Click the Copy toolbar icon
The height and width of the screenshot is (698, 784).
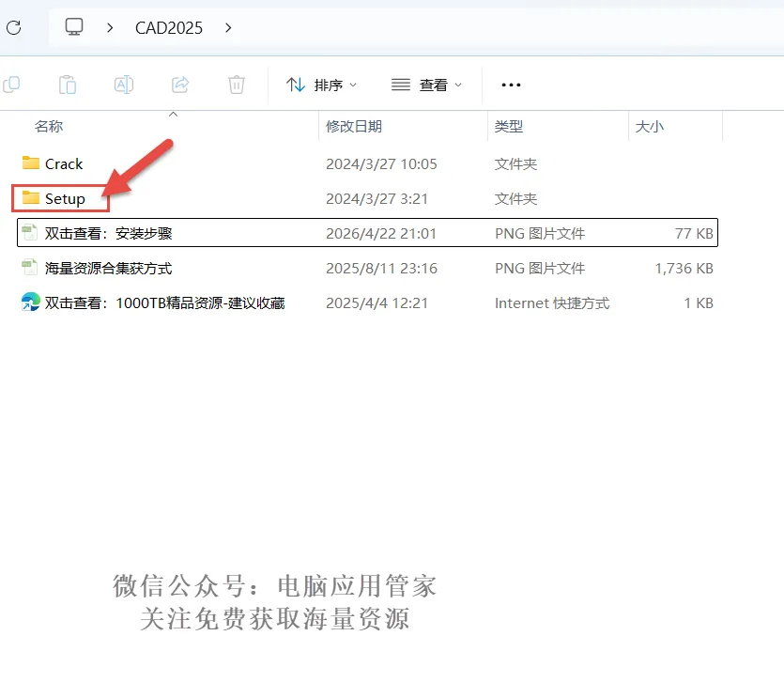pyautogui.click(x=11, y=85)
